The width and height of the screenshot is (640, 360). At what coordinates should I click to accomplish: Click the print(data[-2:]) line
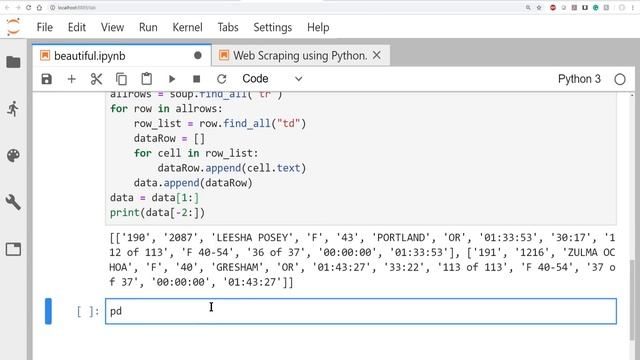tap(157, 213)
